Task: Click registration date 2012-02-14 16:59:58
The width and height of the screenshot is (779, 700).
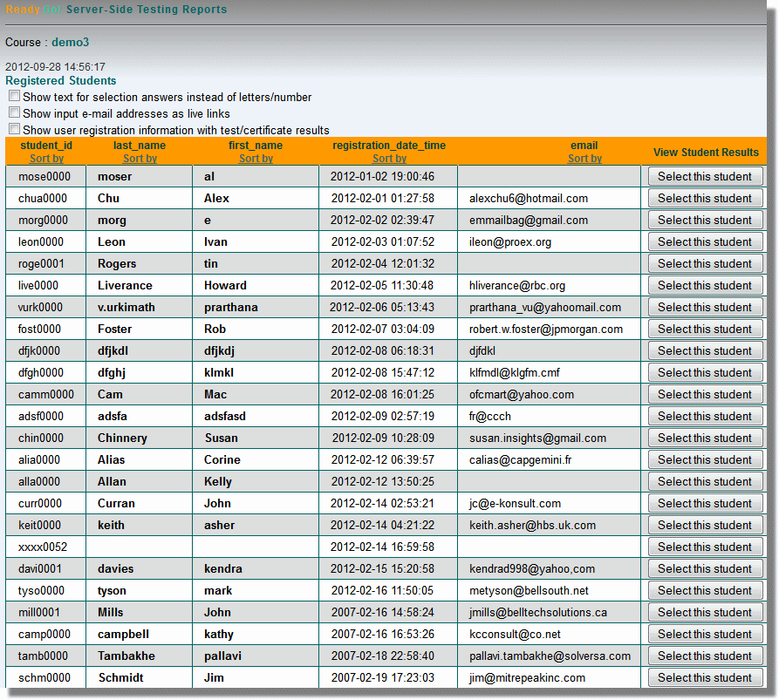Action: coord(382,547)
